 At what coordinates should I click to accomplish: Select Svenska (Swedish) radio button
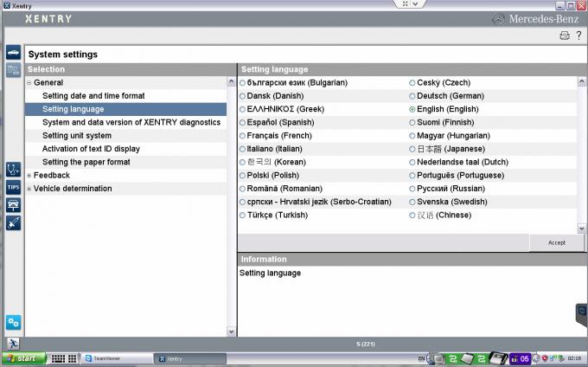(x=412, y=202)
